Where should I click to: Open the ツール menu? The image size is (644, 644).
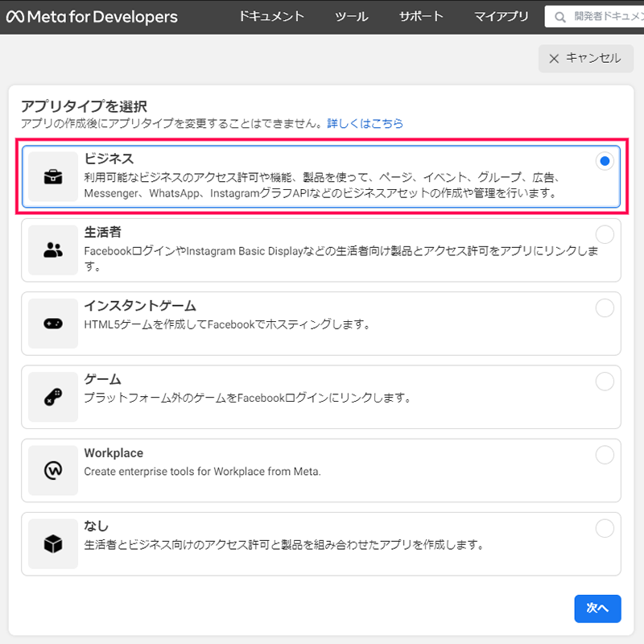click(351, 17)
